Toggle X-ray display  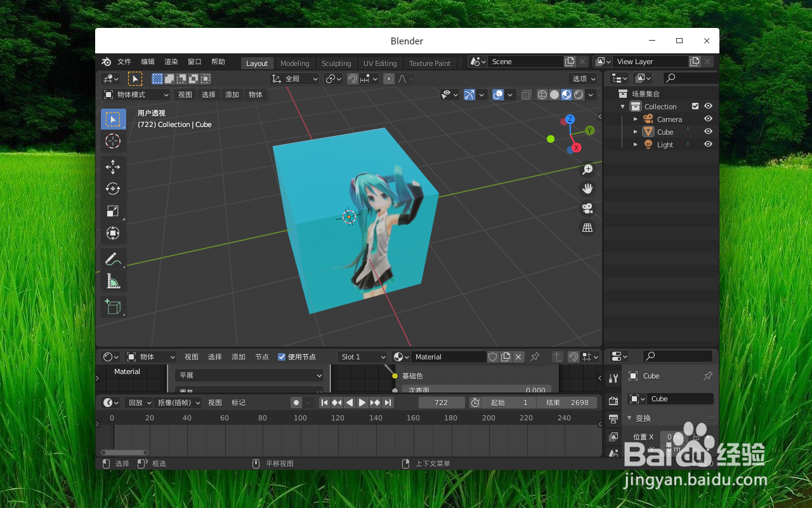point(527,95)
